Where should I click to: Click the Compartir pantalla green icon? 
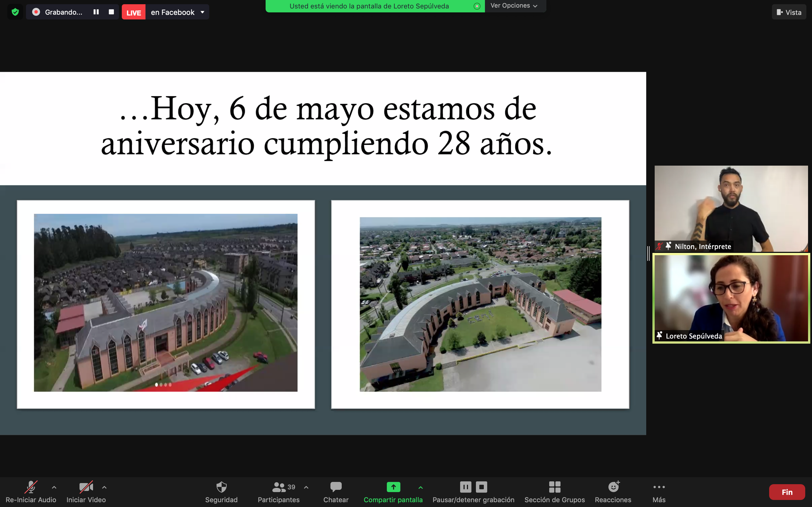[393, 487]
